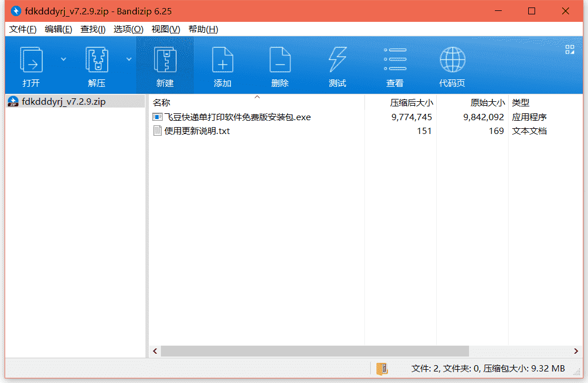Open the 视图(V) menu

point(166,29)
